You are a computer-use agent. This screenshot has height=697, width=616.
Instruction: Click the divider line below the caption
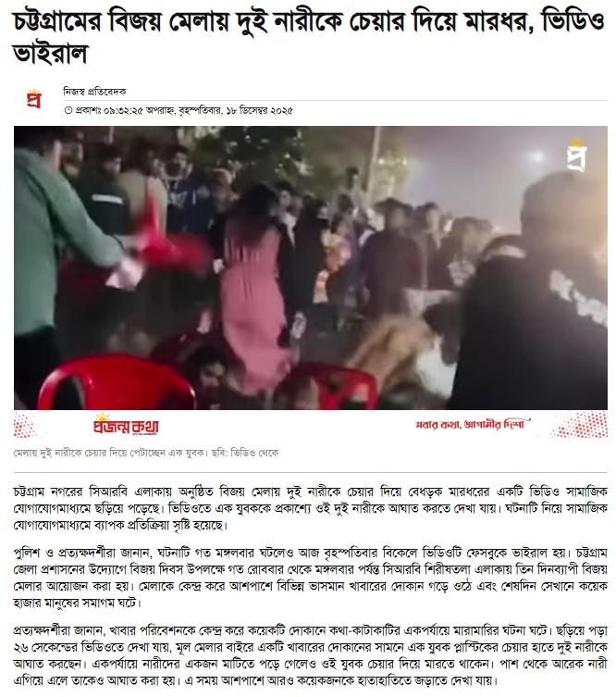coord(311,472)
